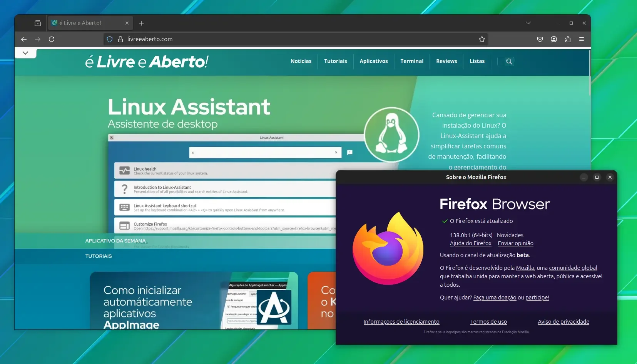The height and width of the screenshot is (364, 637).
Task: Go back with the back arrow
Action: 24,39
